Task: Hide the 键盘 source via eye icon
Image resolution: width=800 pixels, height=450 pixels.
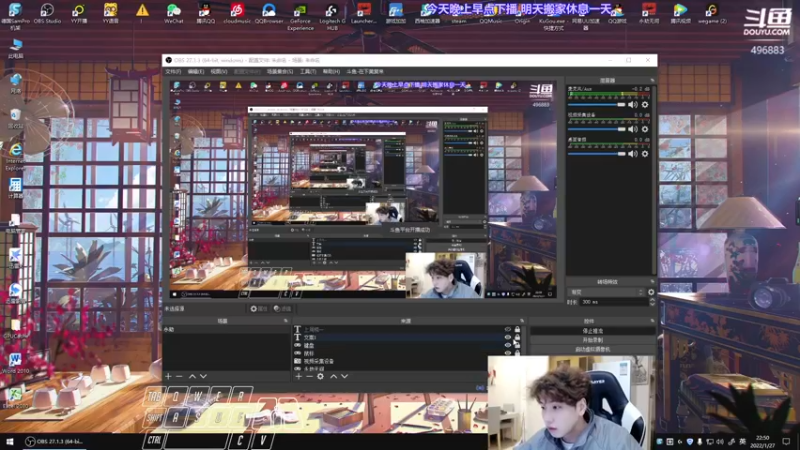Action: coord(508,345)
